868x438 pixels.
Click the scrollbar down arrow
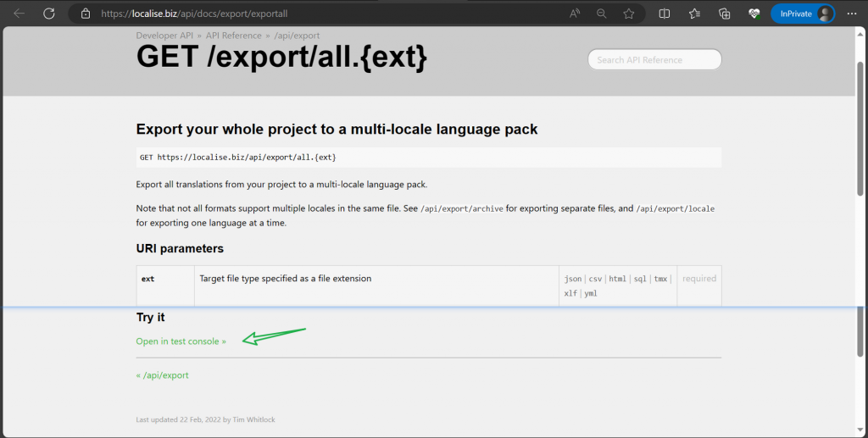tap(860, 430)
